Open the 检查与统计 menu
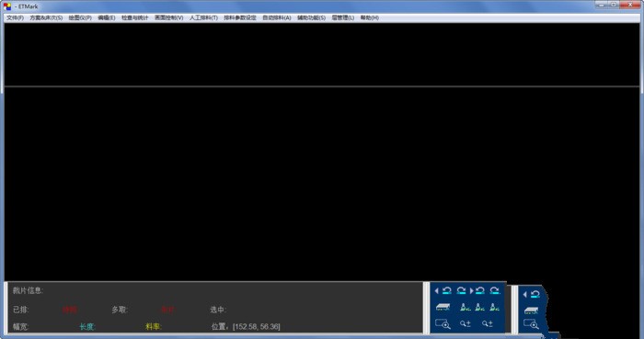The image size is (644, 339). 134,17
